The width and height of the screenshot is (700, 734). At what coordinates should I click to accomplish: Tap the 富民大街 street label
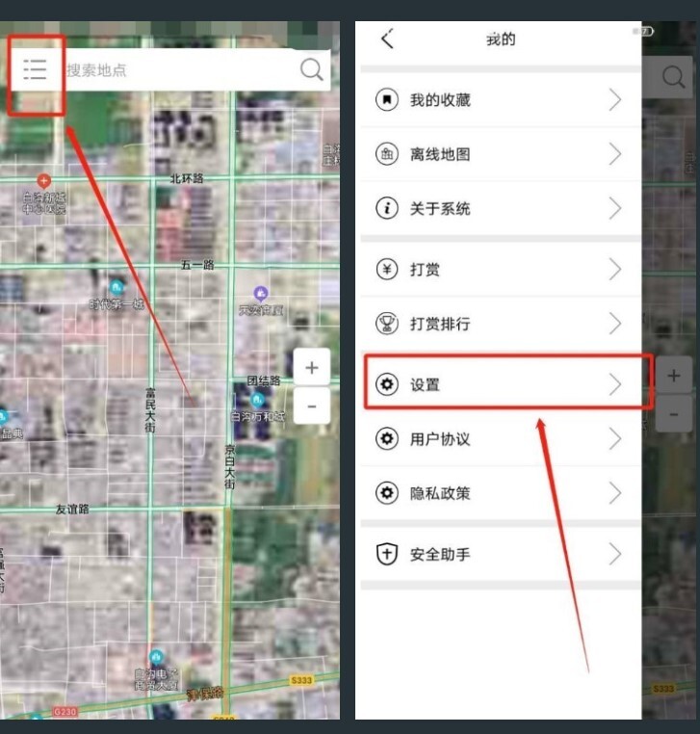click(x=150, y=409)
